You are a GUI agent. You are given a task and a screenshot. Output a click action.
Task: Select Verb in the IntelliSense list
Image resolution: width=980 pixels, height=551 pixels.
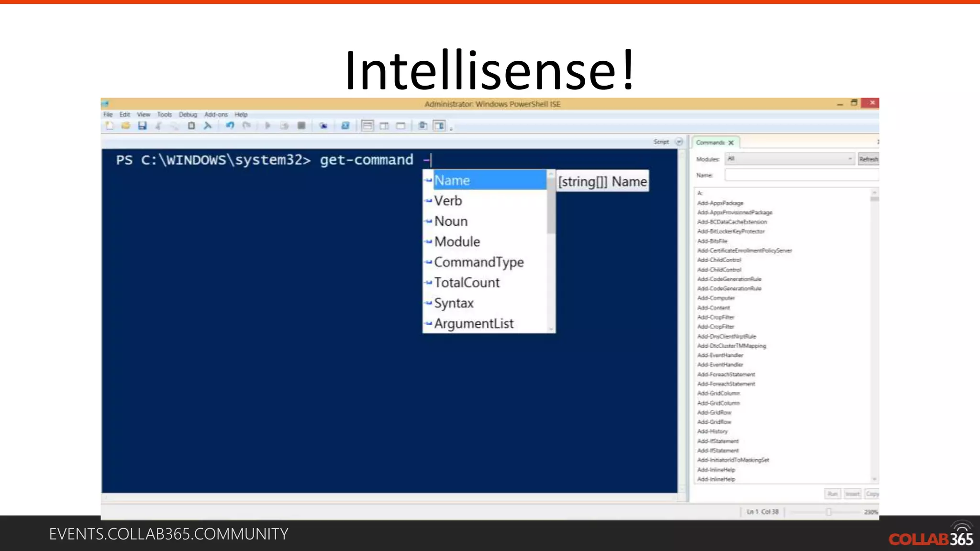[x=485, y=201]
